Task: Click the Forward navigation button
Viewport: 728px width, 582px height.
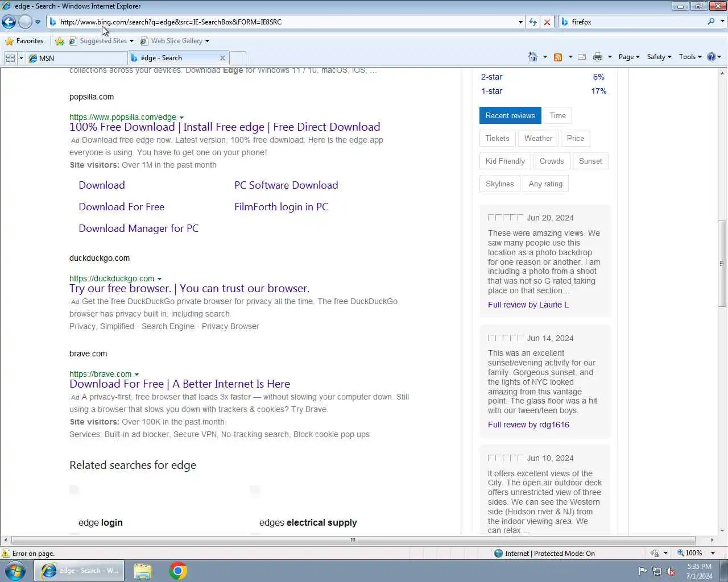Action: click(x=25, y=22)
